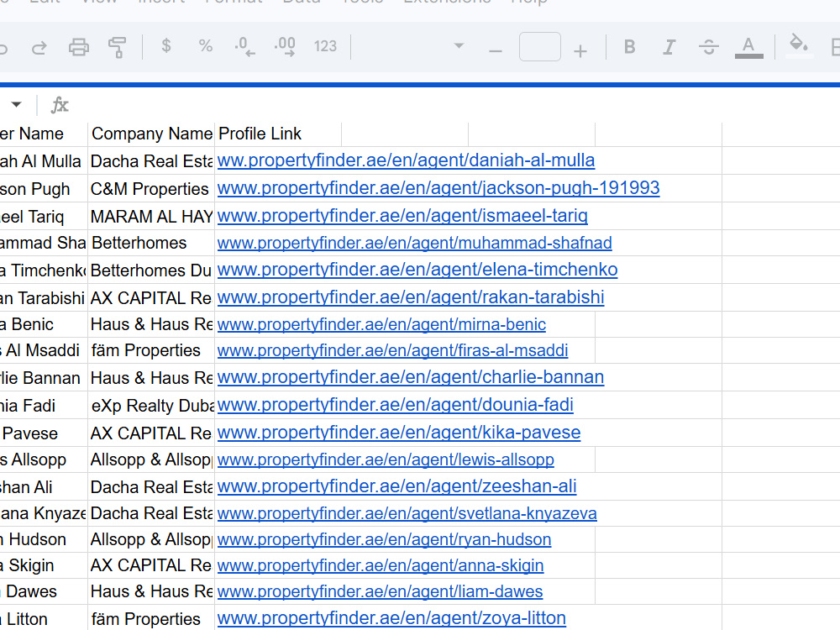This screenshot has height=630, width=840.
Task: Select the Betterhomes cell in Shafnad row
Action: point(151,244)
